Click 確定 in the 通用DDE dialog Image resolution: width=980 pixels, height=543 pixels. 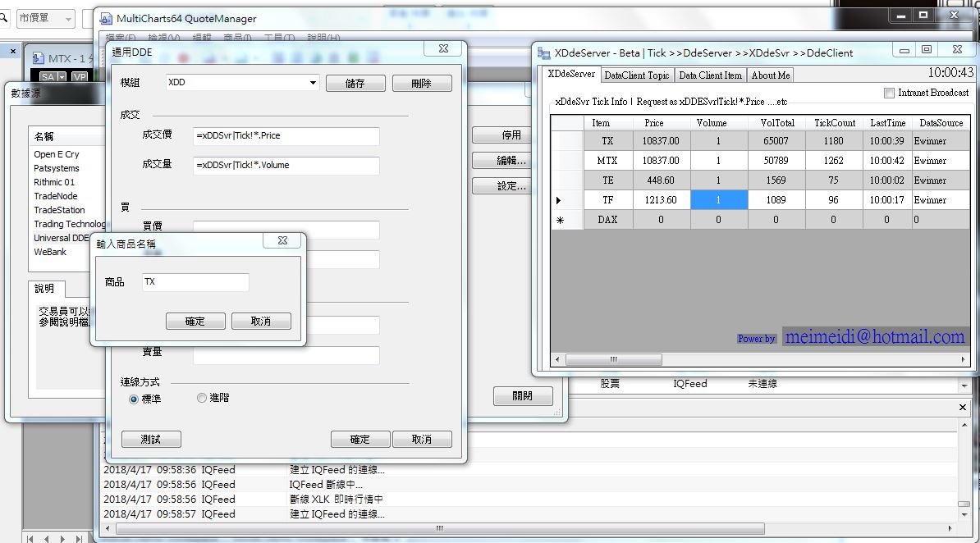tap(360, 440)
